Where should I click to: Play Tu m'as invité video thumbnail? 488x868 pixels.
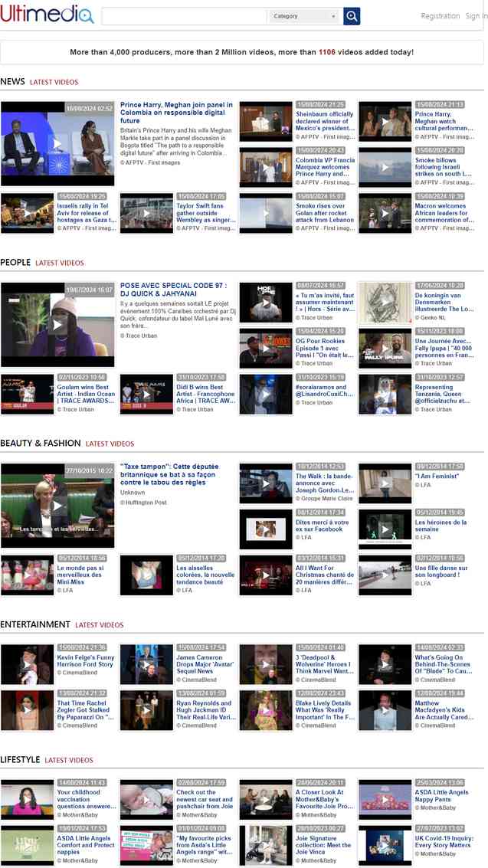(x=266, y=303)
